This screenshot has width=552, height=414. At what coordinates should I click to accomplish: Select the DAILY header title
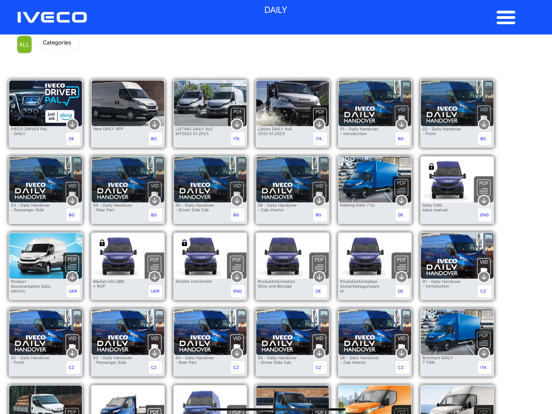click(276, 10)
